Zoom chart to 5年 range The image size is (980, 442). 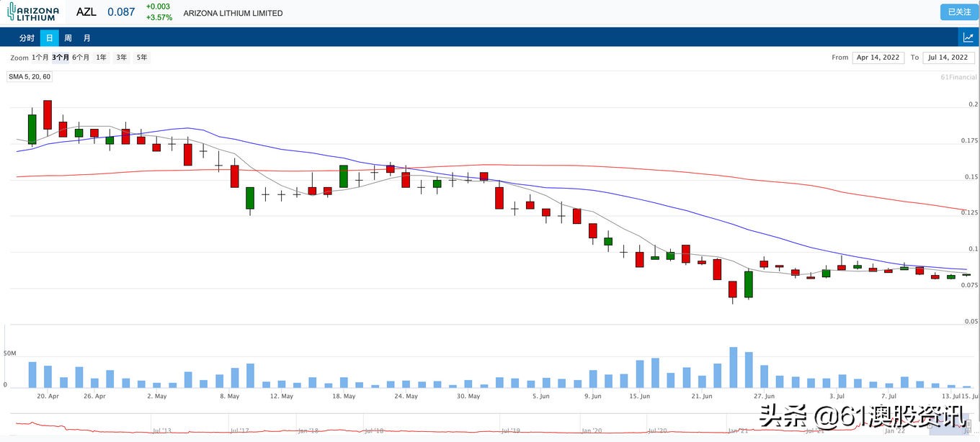[x=142, y=58]
